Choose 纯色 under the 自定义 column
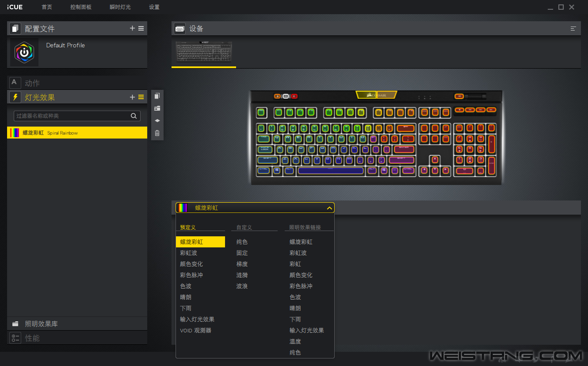588x366 pixels. click(242, 242)
